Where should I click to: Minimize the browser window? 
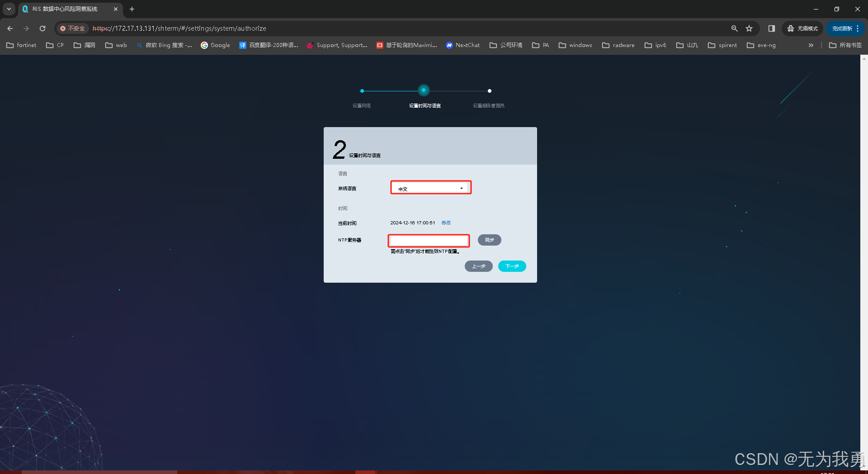click(x=816, y=9)
